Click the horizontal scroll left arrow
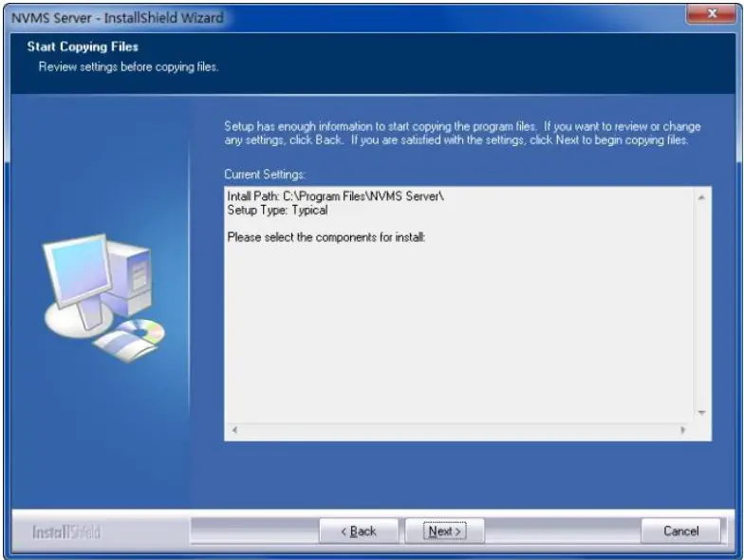This screenshot has height=560, width=744. click(234, 430)
